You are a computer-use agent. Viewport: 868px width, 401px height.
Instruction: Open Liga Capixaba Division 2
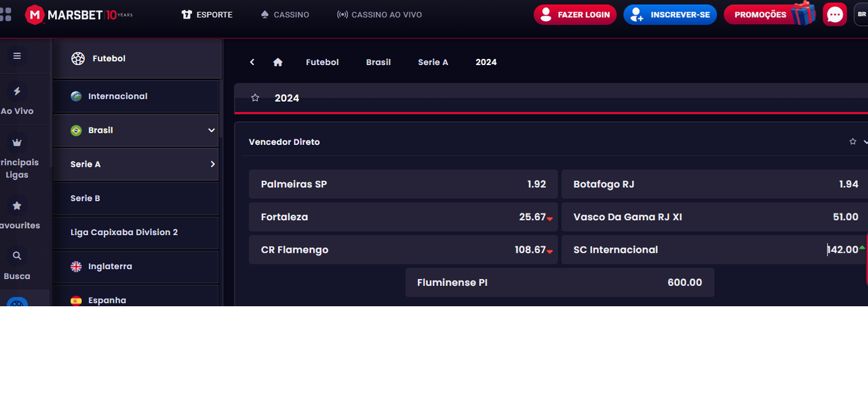coord(136,232)
